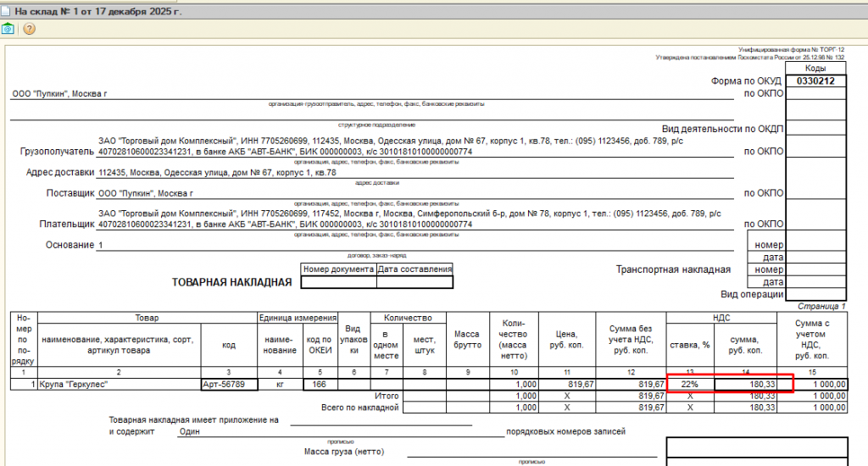This screenshot has width=868, height=466.
Task: Select the "Крупа "Геркулес"" product cell
Action: [119, 384]
